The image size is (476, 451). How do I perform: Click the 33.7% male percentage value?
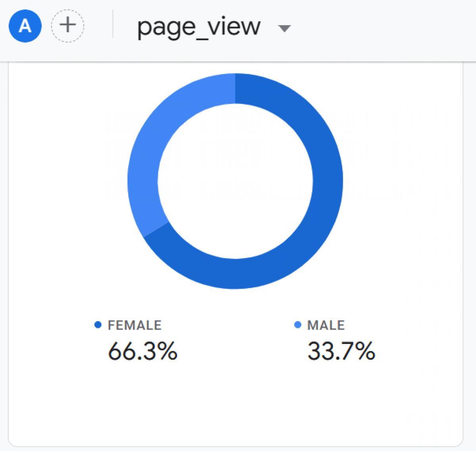(341, 351)
